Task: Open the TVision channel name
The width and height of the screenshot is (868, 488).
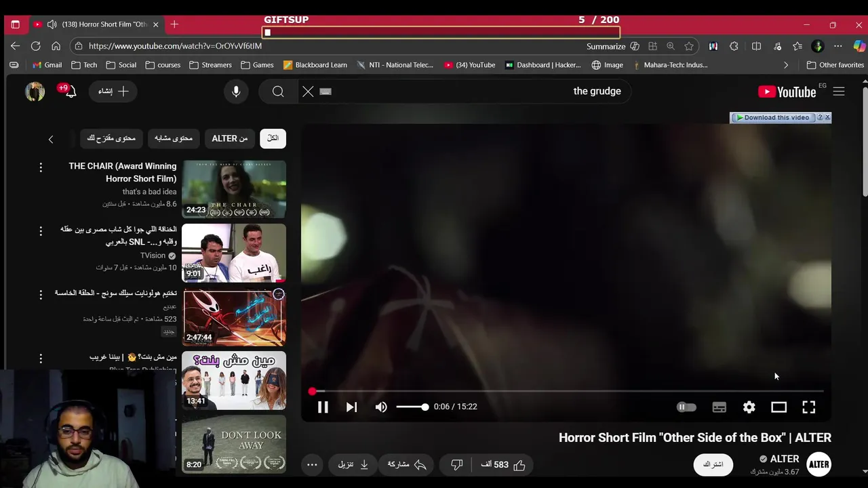Action: tap(153, 256)
